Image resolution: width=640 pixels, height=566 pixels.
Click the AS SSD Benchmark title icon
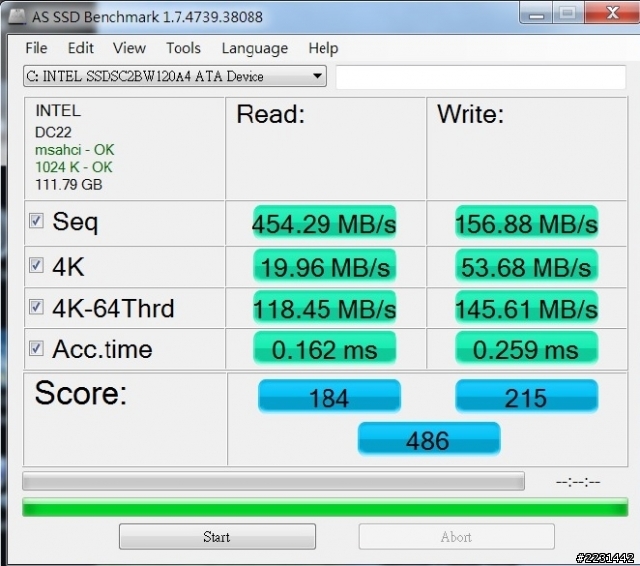click(17, 17)
